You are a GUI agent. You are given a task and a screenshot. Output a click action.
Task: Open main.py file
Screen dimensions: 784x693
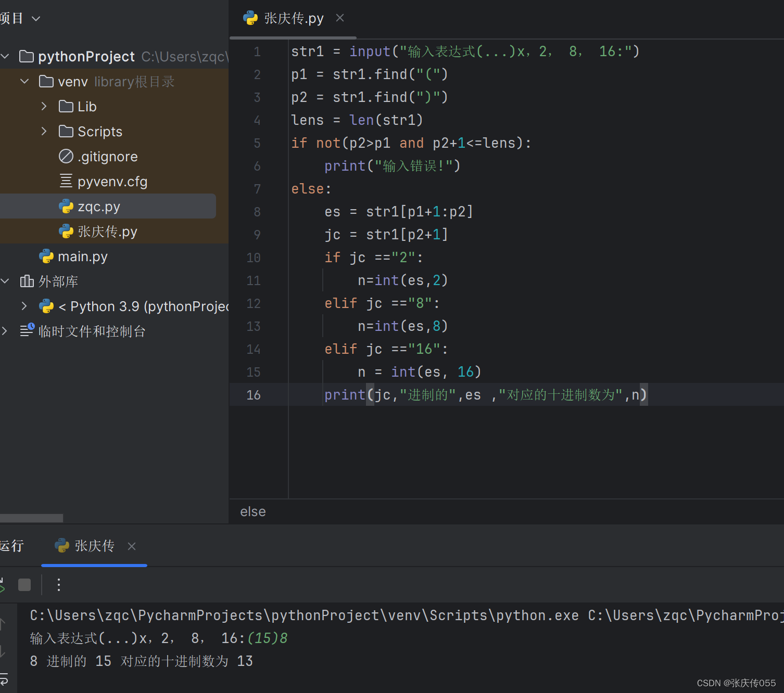(x=83, y=256)
